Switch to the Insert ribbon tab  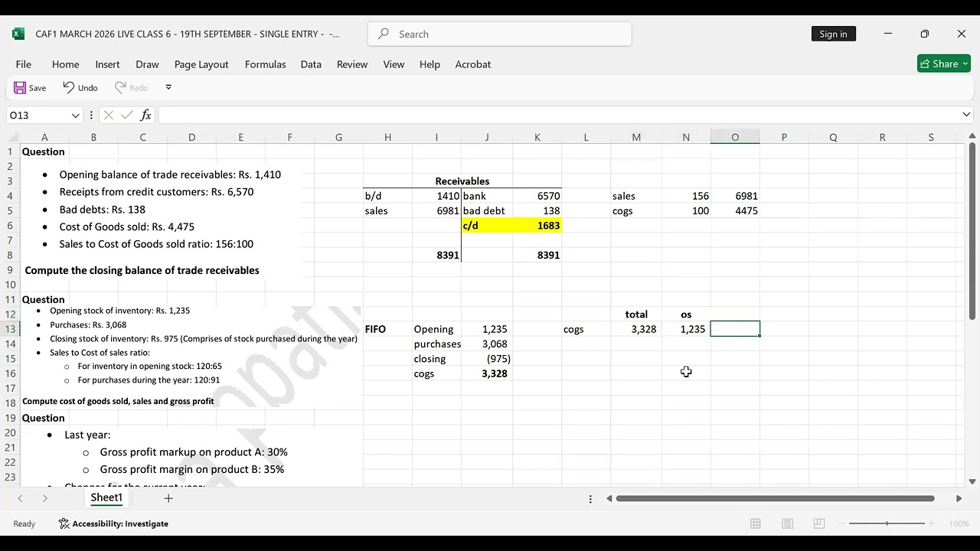tap(107, 64)
